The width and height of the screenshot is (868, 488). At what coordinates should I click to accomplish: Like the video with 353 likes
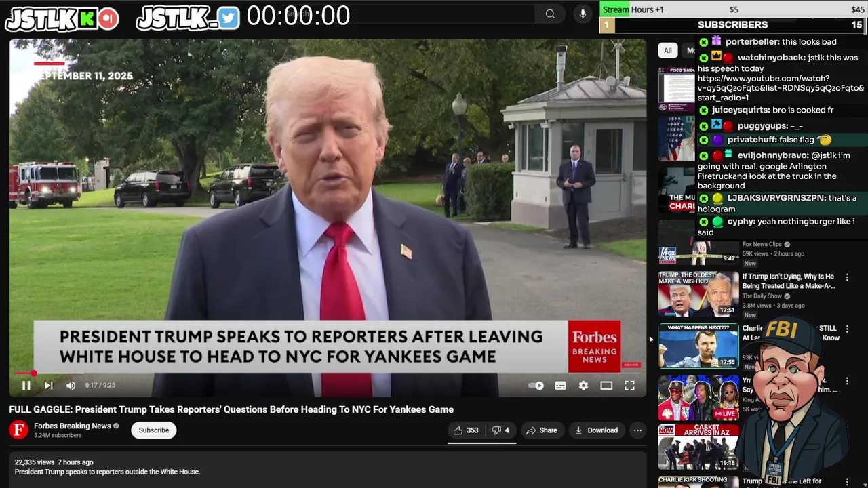pyautogui.click(x=466, y=430)
